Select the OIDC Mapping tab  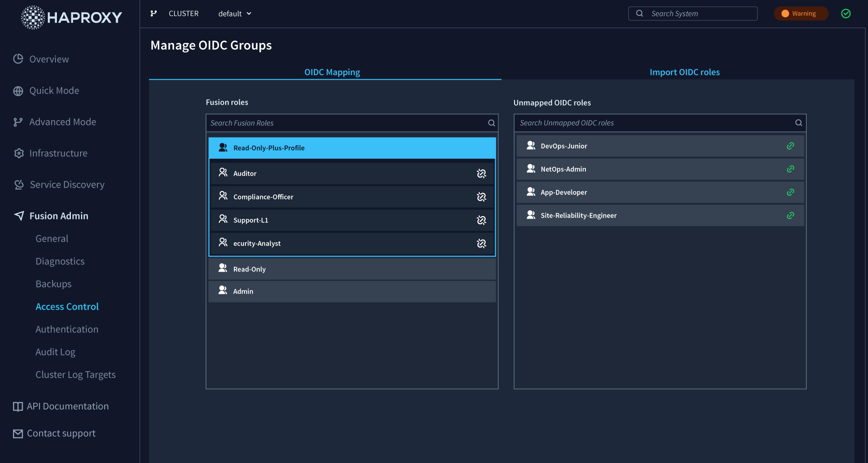pos(332,72)
